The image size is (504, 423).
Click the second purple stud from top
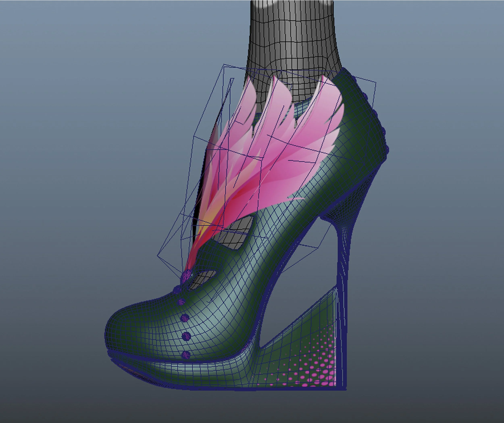[x=184, y=318]
